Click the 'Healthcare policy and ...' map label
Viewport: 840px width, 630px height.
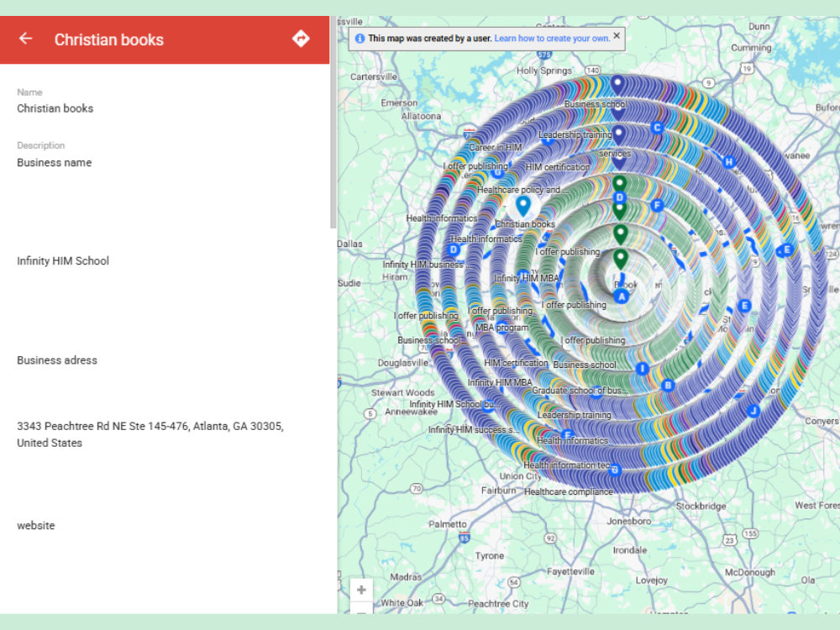pos(522,190)
